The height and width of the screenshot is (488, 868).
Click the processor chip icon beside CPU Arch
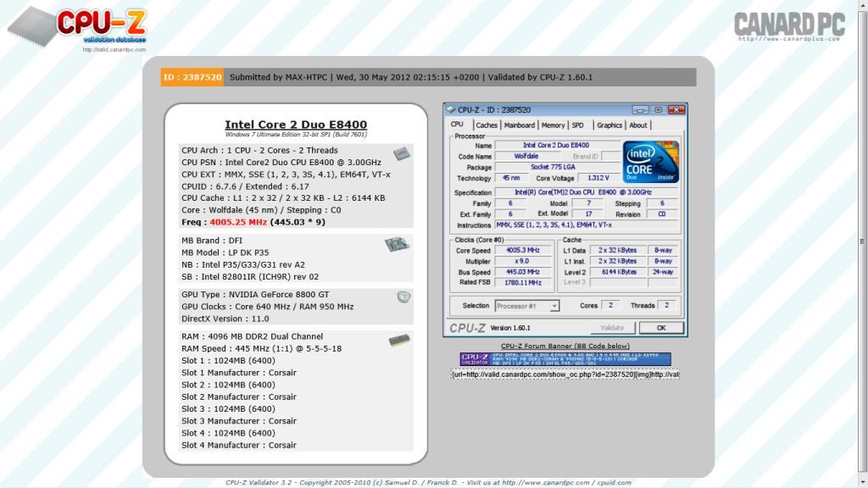400,153
